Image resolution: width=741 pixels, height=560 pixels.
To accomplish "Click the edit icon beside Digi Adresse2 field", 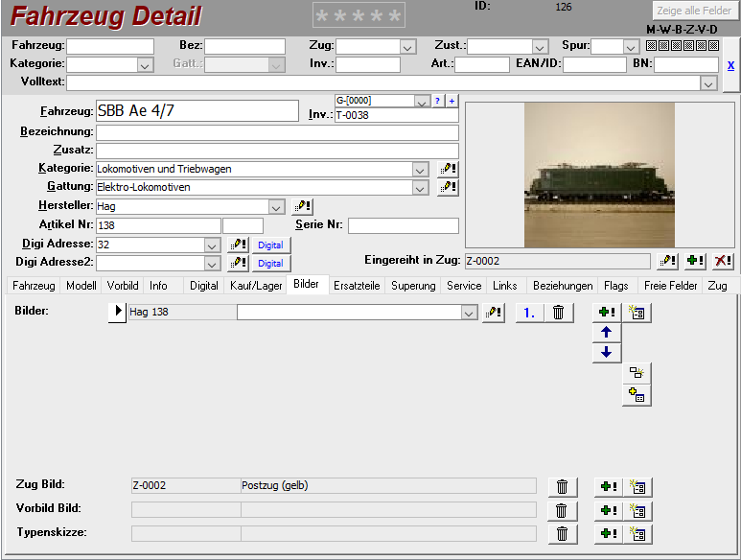I will click(238, 263).
